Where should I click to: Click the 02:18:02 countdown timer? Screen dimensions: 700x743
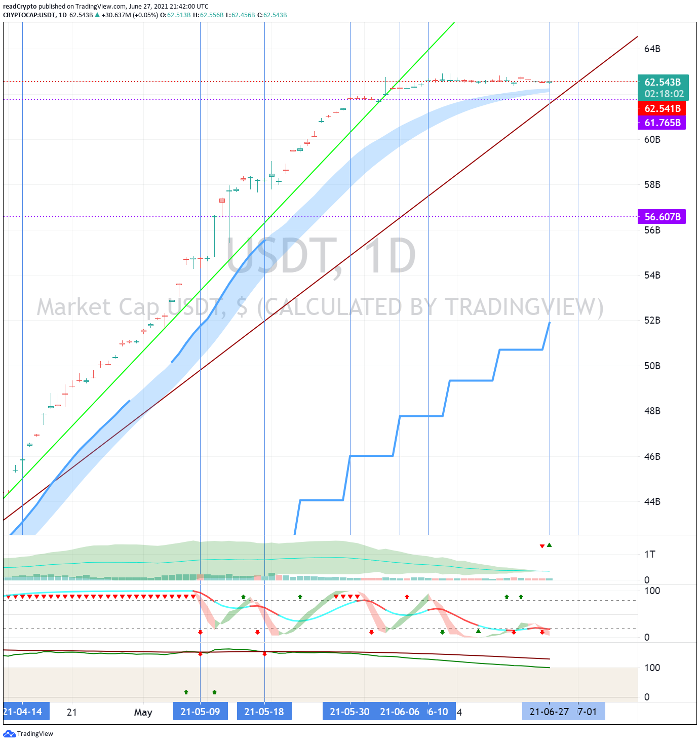pyautogui.click(x=664, y=94)
